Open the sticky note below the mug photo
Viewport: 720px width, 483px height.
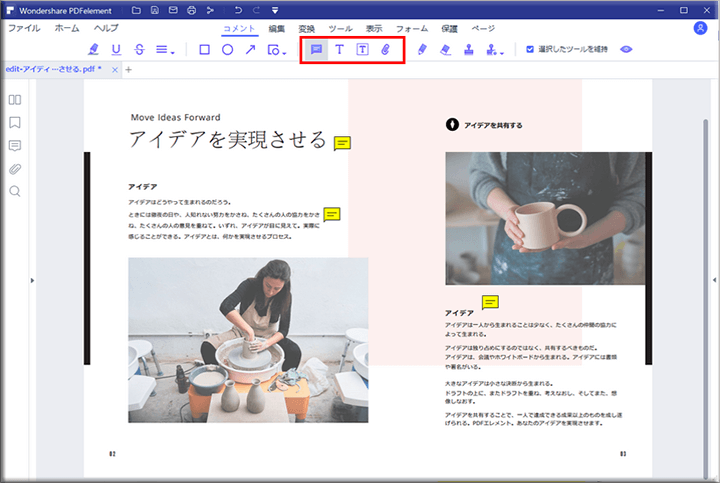[x=490, y=302]
